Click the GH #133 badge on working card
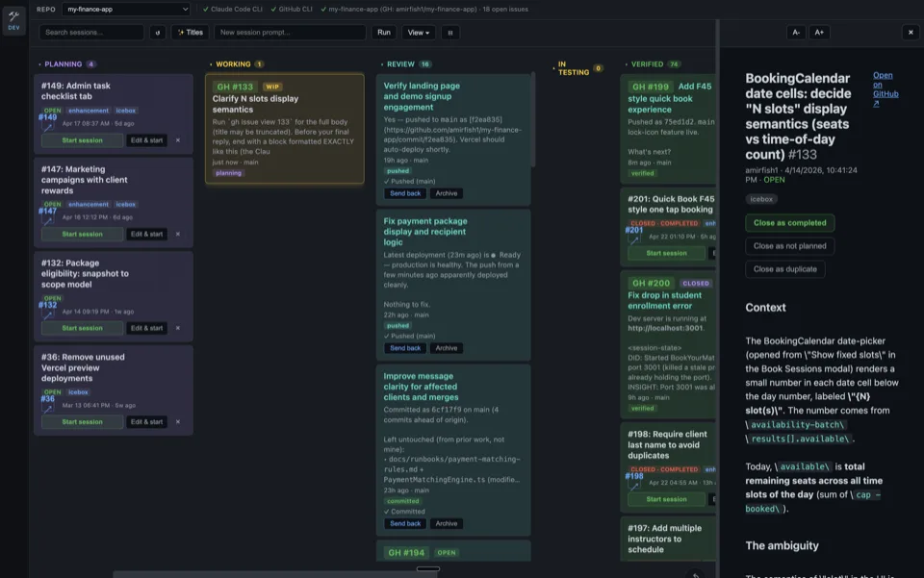924x578 pixels. tap(235, 87)
